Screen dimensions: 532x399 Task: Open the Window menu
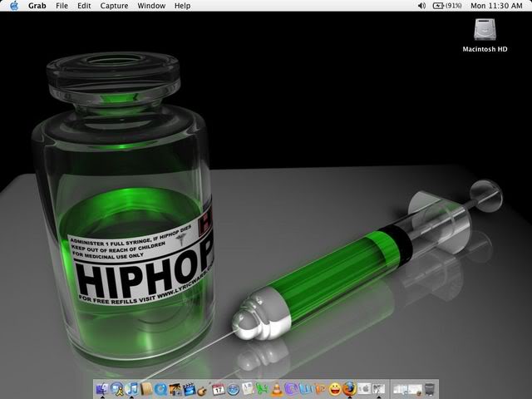pos(151,6)
